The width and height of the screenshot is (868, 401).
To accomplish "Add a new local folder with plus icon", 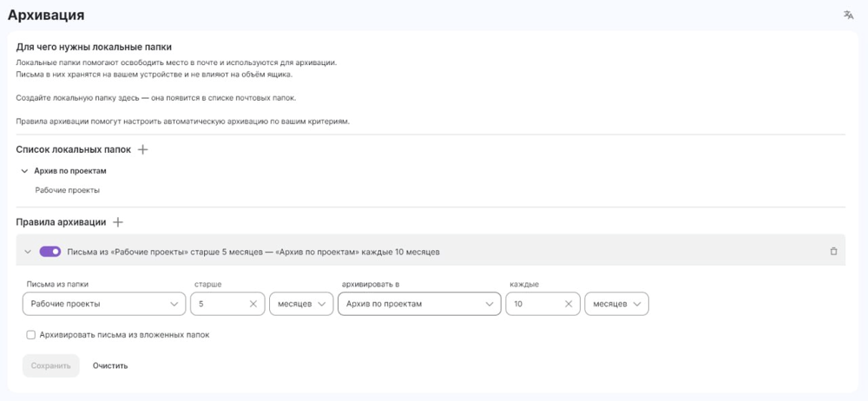I will (143, 149).
